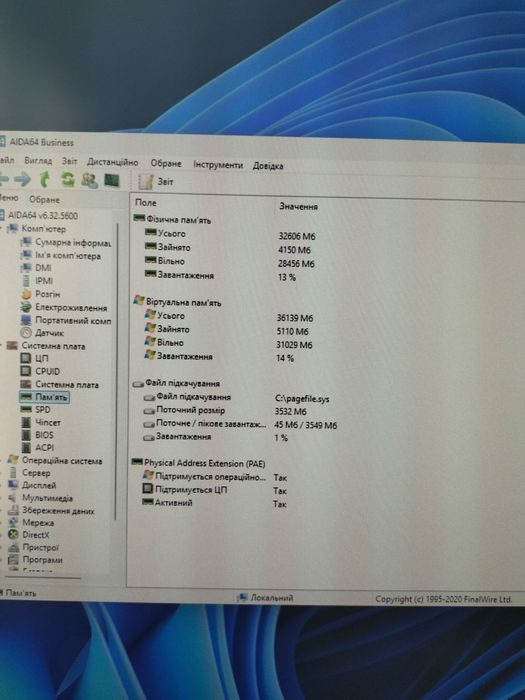525x700 pixels.
Task: Open the Дистанційно menu
Action: [x=112, y=162]
